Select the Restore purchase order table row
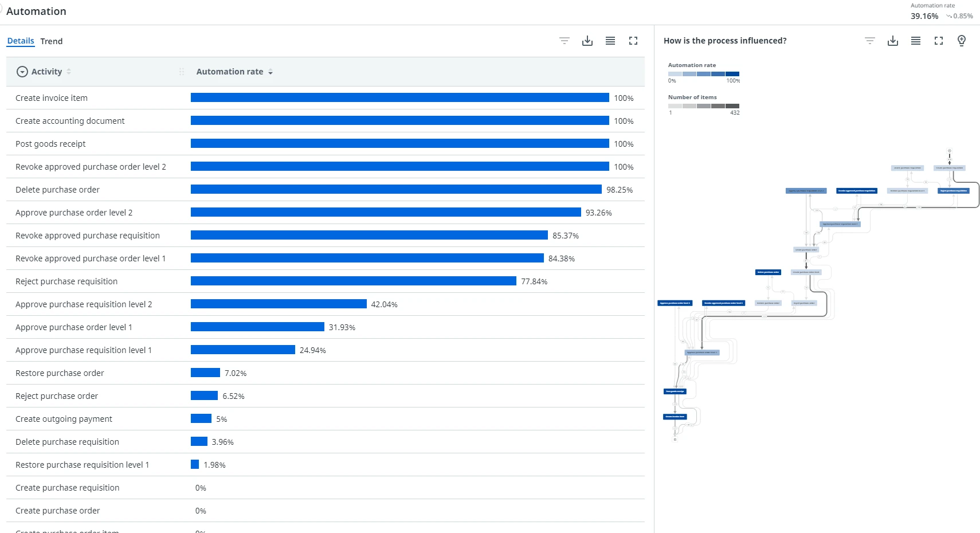The height and width of the screenshot is (533, 980). 326,373
